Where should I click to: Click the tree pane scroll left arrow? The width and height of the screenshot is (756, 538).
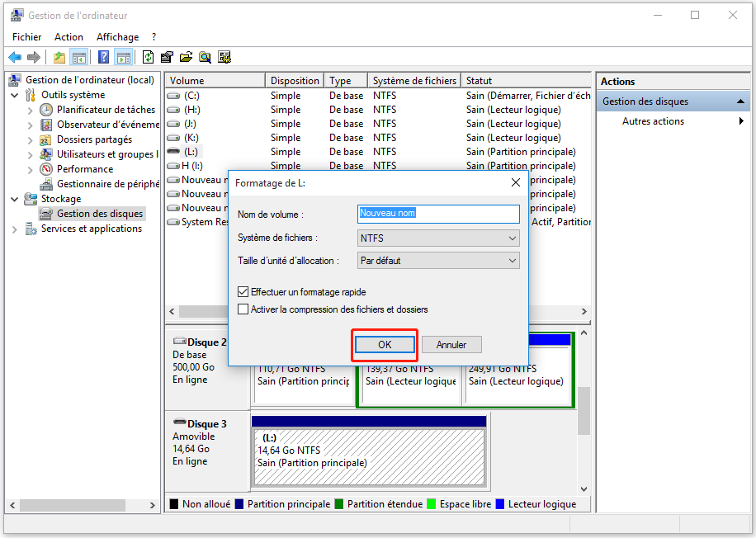coord(12,505)
